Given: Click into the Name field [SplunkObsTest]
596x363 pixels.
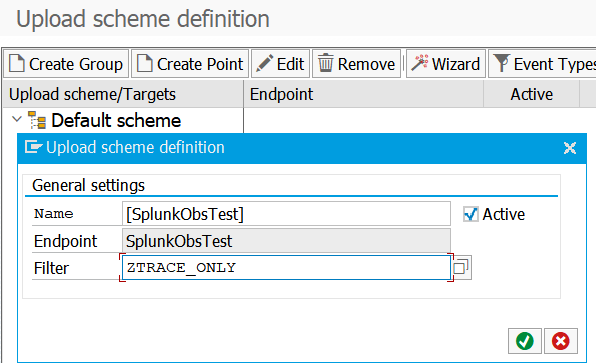Looking at the screenshot, I should (286, 214).
